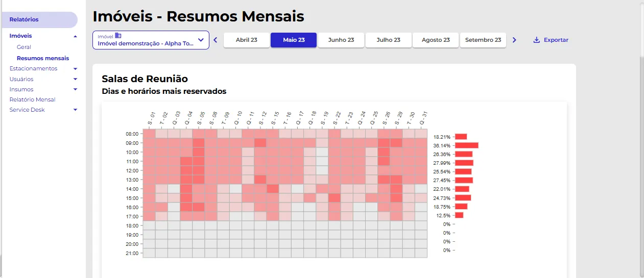Expand the Insumos submenu arrow
The height and width of the screenshot is (278, 644).
(75, 89)
